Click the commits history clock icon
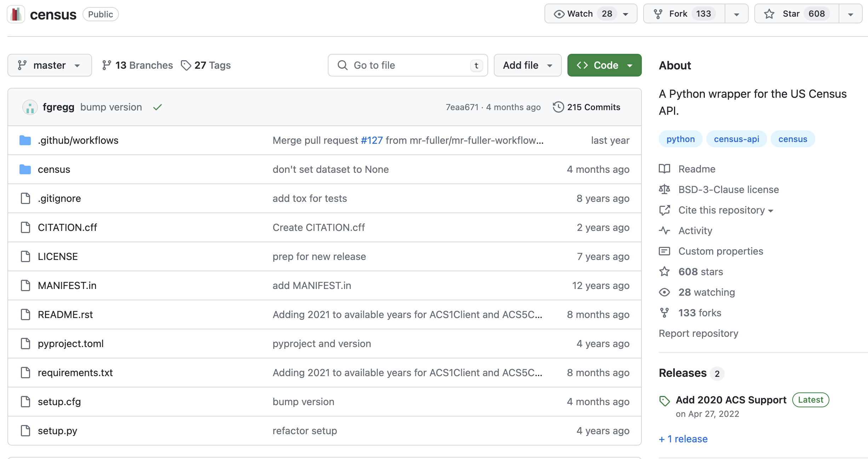The image size is (868, 459). click(x=558, y=107)
